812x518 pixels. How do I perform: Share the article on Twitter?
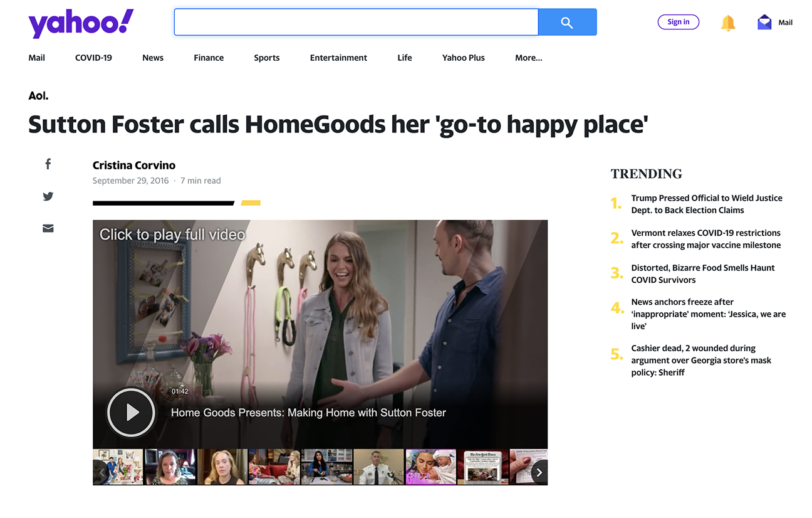point(48,196)
